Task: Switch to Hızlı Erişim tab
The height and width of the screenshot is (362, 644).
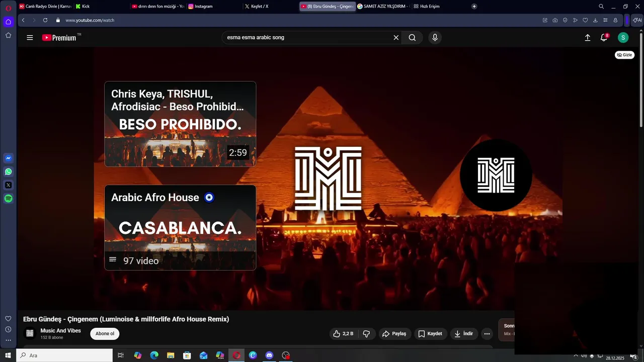Action: point(440,7)
